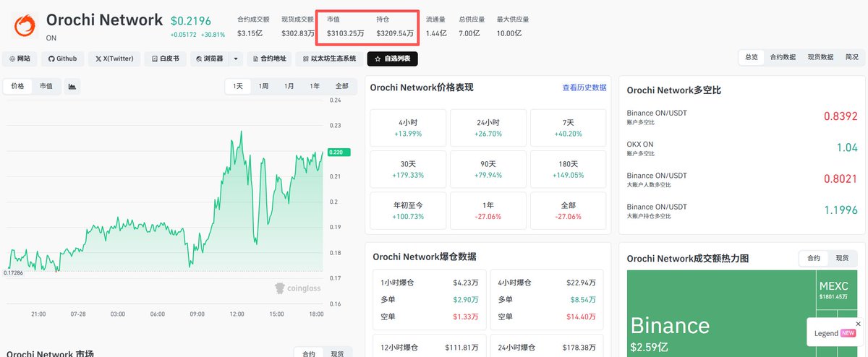Click the 年初至今 +100.73% card

click(408, 210)
